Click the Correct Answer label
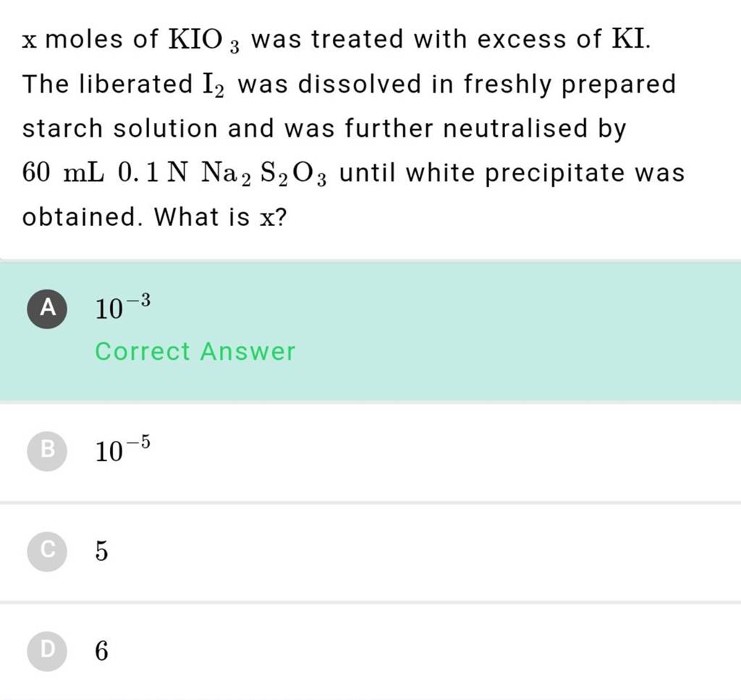 point(195,351)
